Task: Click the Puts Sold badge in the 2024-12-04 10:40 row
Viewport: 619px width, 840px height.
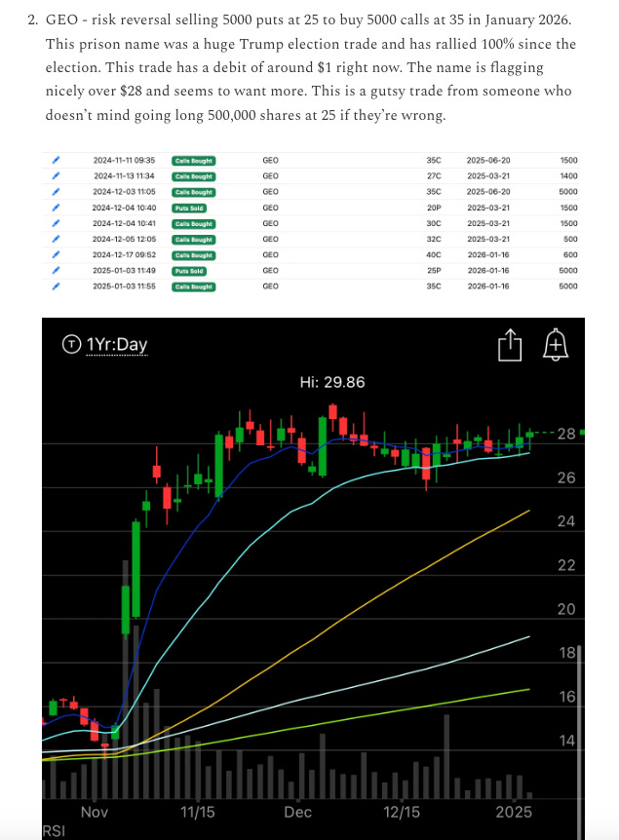Action: point(189,208)
